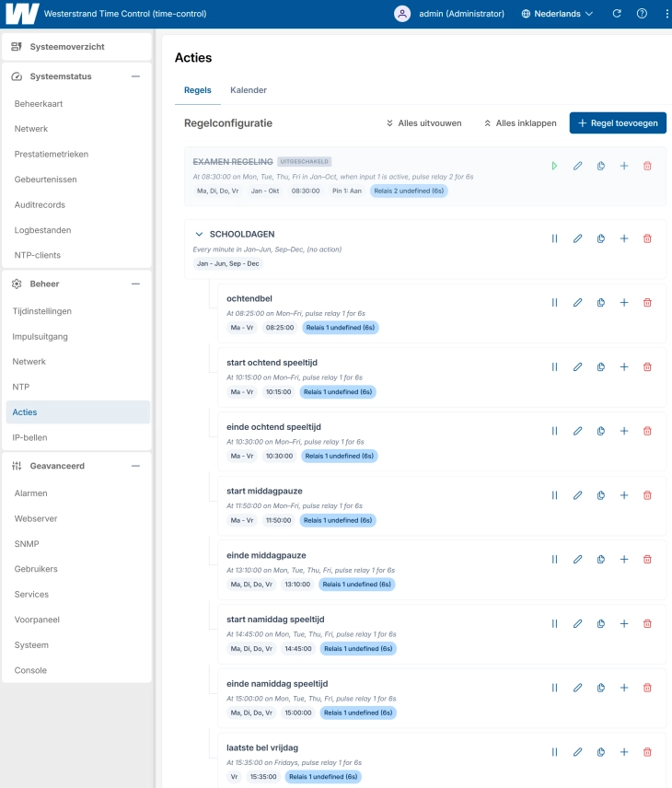The height and width of the screenshot is (788, 672).
Task: Duplicate the einde middagpauze rule
Action: tap(600, 560)
